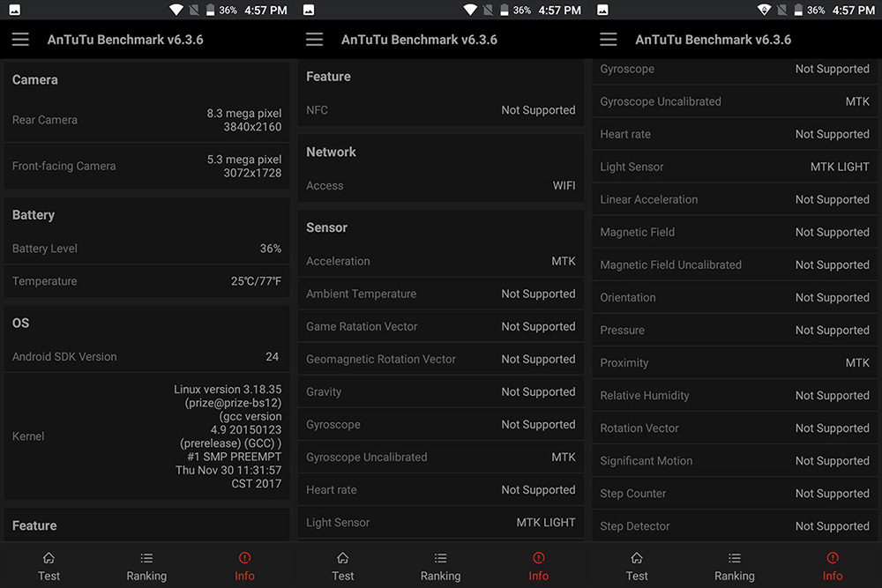Open the hamburger menu in the right screenshot

tap(608, 40)
